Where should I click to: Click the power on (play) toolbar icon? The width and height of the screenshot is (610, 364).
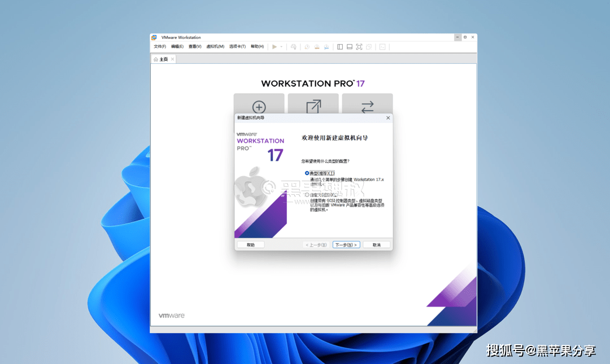(x=274, y=47)
